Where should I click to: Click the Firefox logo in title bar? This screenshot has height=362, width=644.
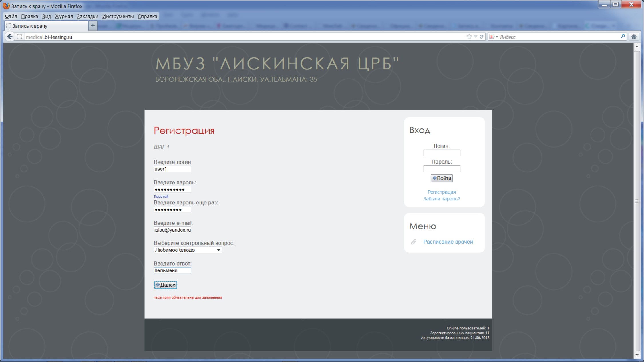6,6
